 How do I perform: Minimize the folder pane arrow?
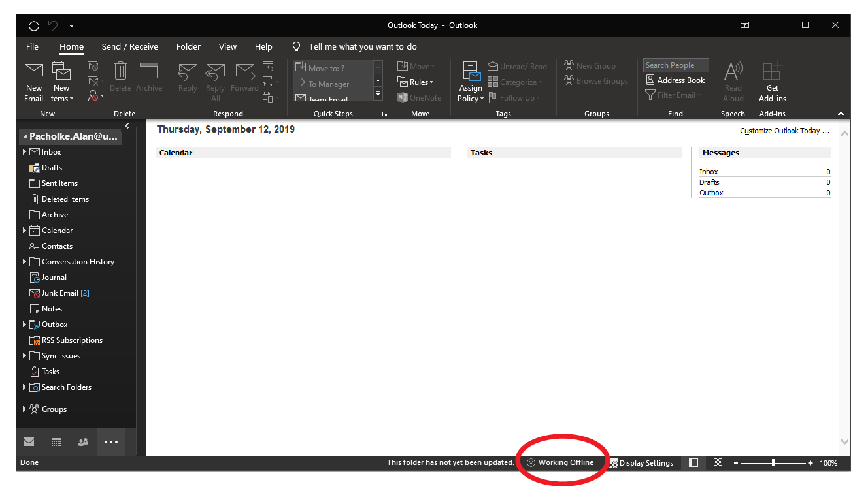coord(127,125)
